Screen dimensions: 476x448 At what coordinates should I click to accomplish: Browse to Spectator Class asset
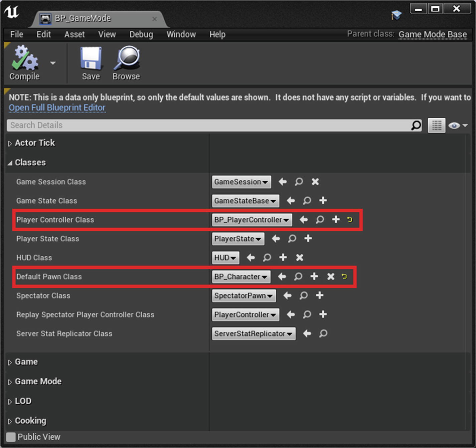(303, 295)
